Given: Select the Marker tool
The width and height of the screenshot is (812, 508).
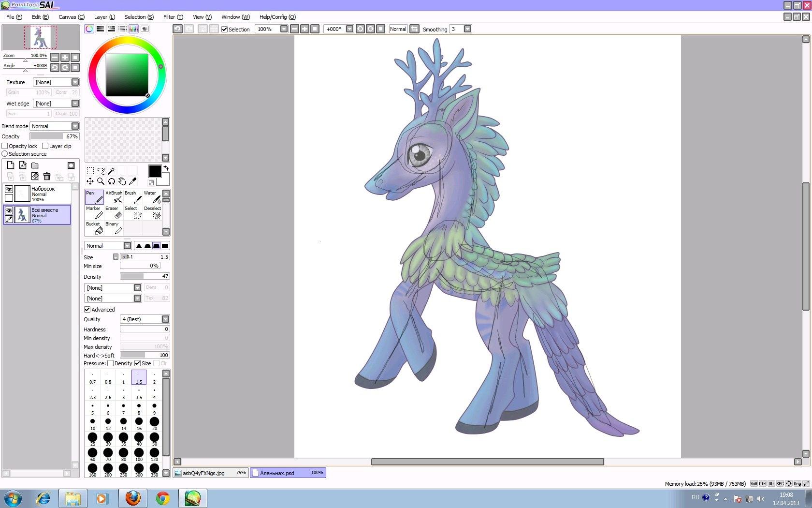Looking at the screenshot, I should (x=94, y=212).
